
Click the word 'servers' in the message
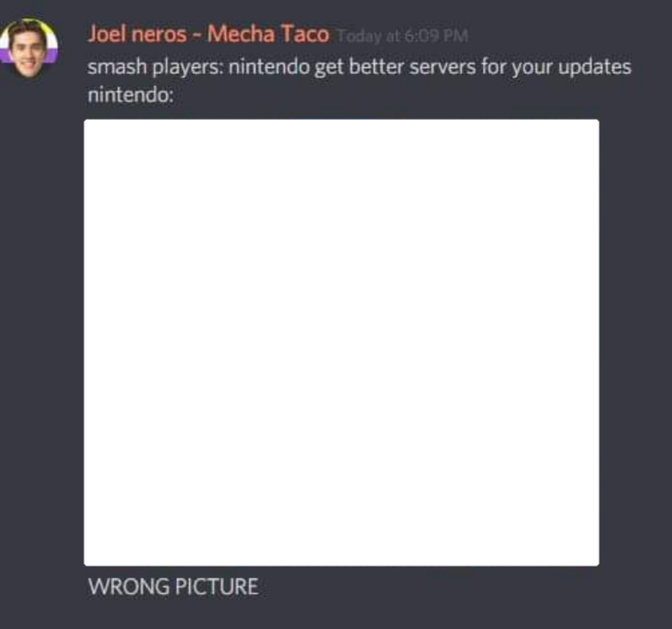[442, 67]
